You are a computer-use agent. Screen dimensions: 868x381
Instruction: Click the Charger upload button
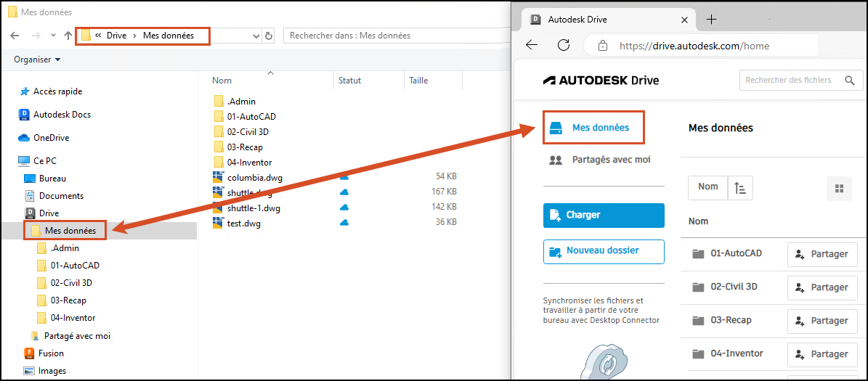pos(604,215)
